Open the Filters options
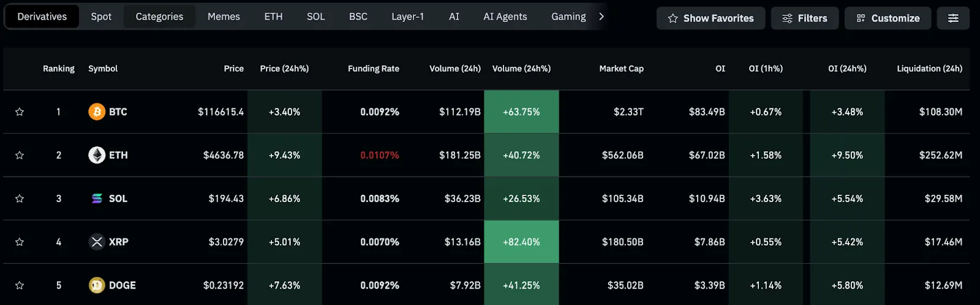 [x=804, y=18]
